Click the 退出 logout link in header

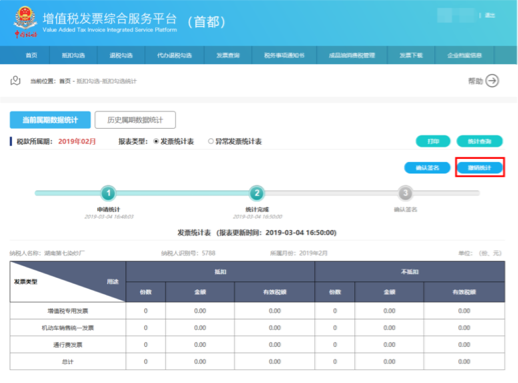click(x=490, y=15)
